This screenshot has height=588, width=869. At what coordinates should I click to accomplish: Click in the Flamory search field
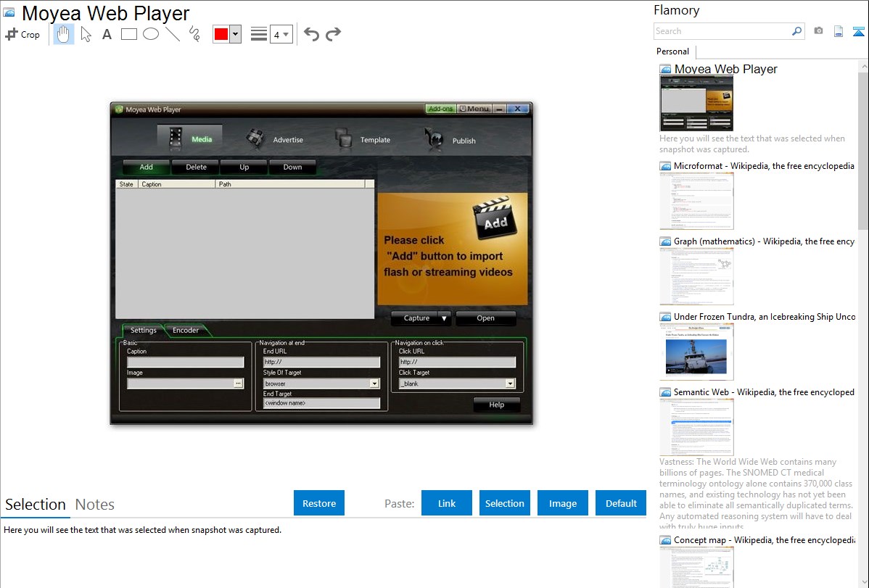click(x=722, y=31)
